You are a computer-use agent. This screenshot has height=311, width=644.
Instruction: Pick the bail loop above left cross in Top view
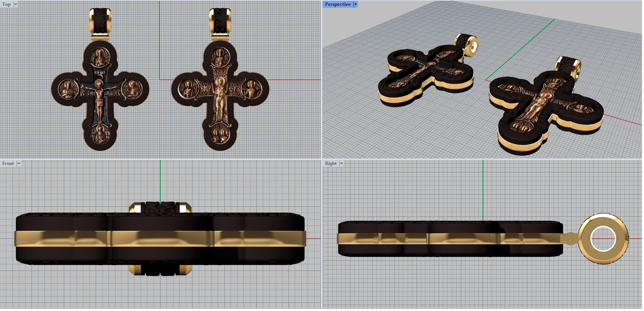100,22
